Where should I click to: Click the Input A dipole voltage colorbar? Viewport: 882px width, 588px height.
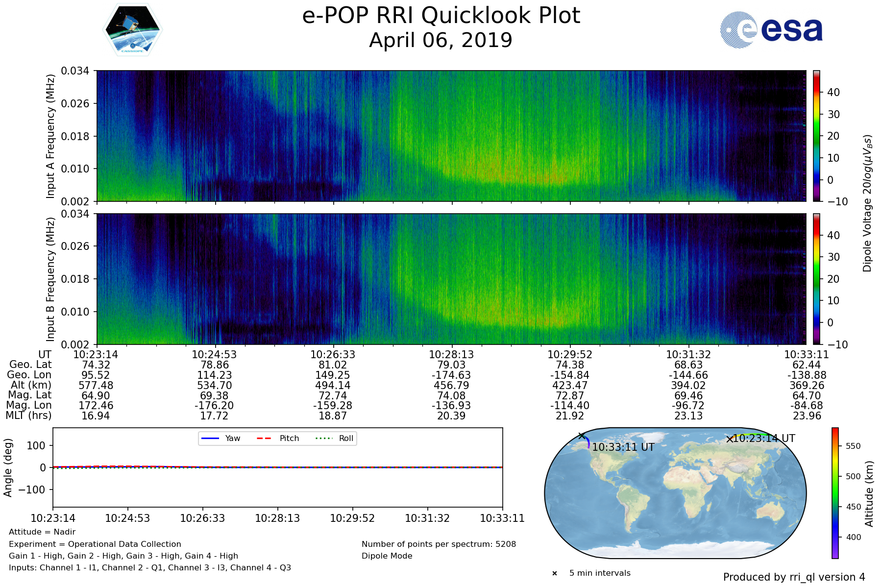pyautogui.click(x=817, y=136)
